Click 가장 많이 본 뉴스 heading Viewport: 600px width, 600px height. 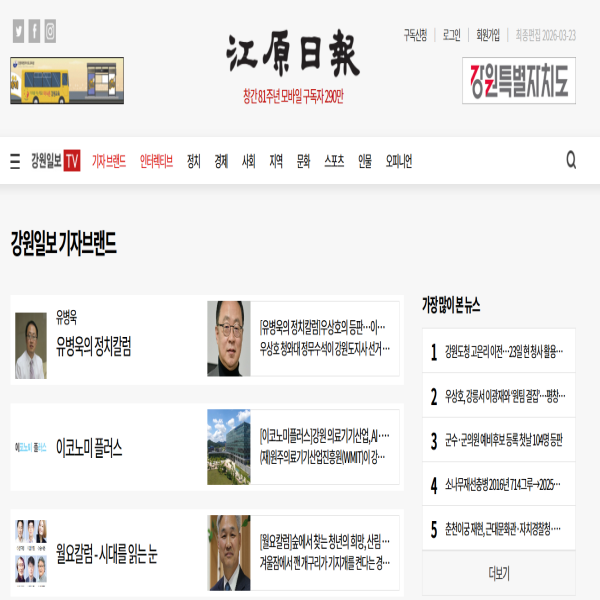(x=451, y=305)
